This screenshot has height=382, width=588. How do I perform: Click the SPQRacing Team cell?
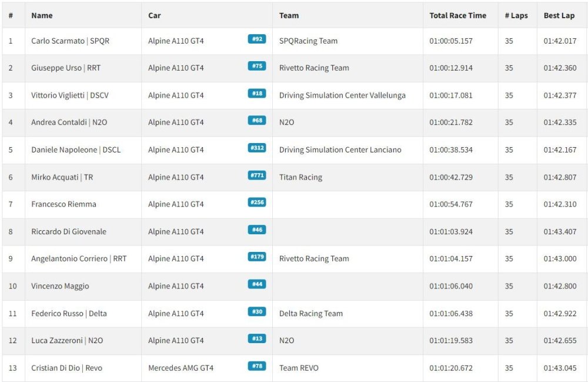[308, 41]
